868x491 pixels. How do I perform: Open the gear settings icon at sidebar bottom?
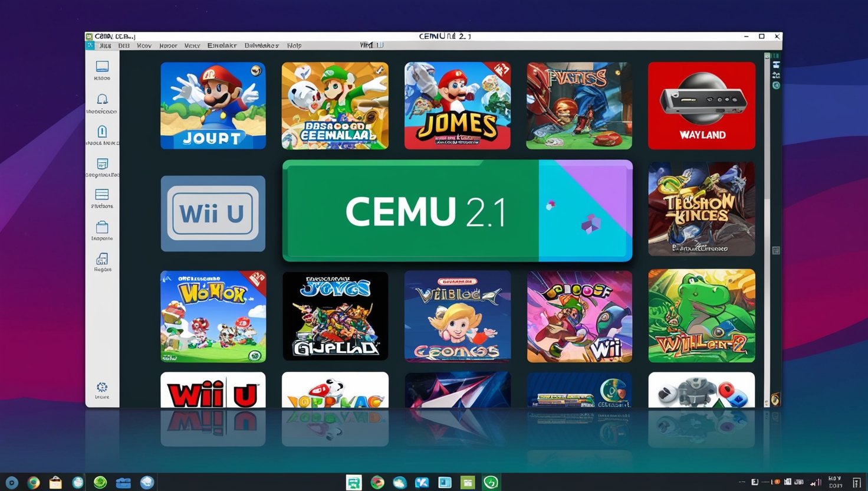coord(102,387)
